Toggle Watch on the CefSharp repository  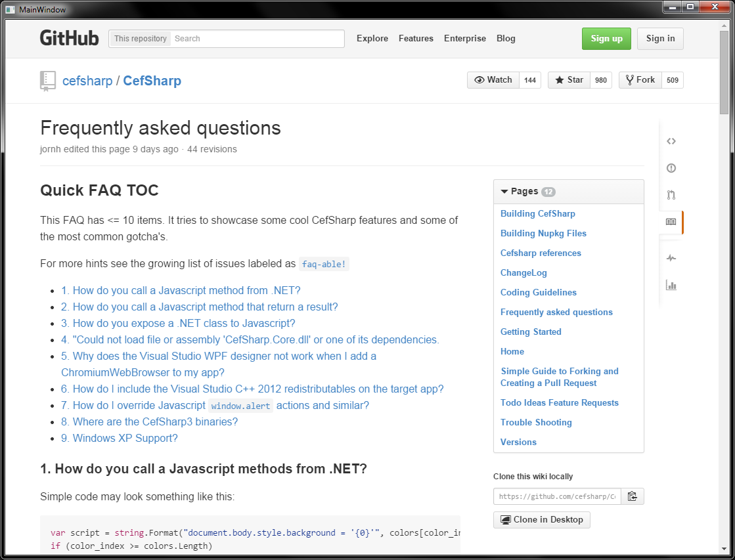(x=493, y=80)
